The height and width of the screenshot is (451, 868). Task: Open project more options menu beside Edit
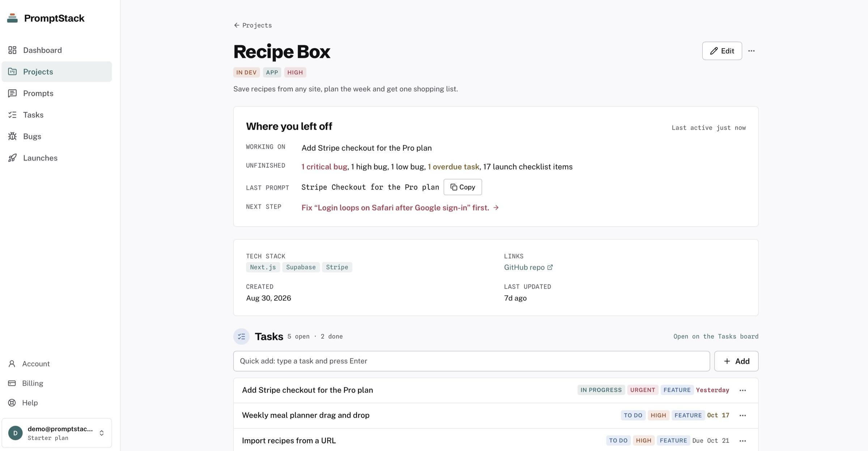[x=751, y=51]
